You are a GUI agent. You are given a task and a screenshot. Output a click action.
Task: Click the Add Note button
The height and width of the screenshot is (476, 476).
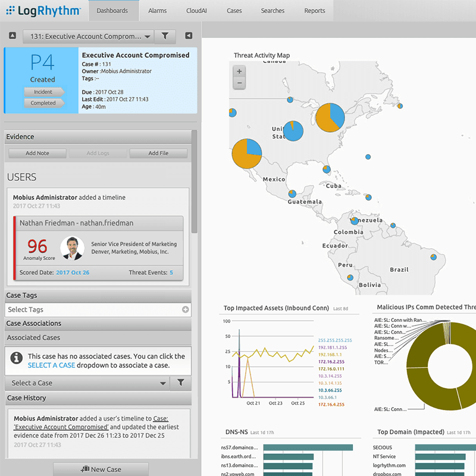pyautogui.click(x=37, y=154)
